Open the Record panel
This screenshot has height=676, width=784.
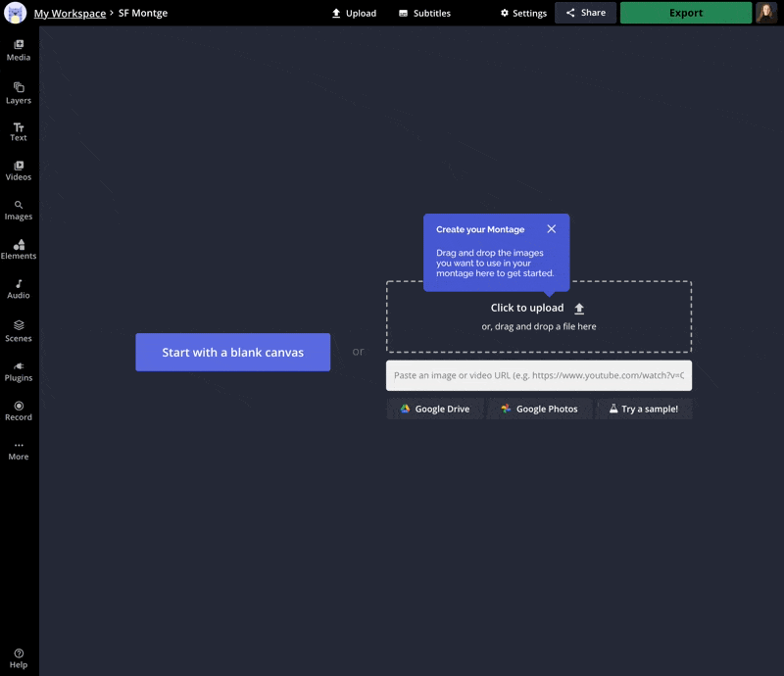pos(19,410)
